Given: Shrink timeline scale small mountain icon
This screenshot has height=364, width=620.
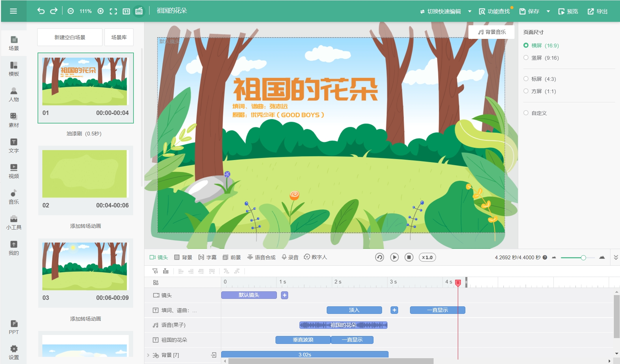Looking at the screenshot, I should coord(554,258).
